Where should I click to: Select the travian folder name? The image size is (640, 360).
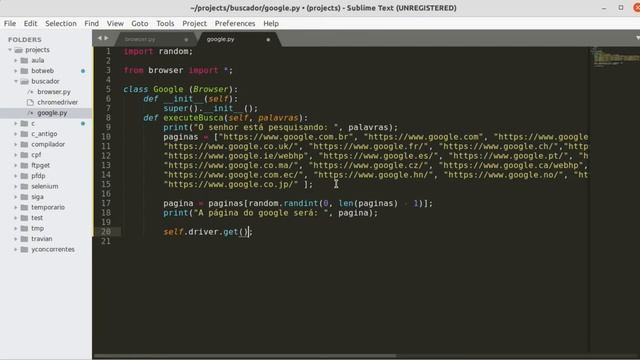[42, 239]
